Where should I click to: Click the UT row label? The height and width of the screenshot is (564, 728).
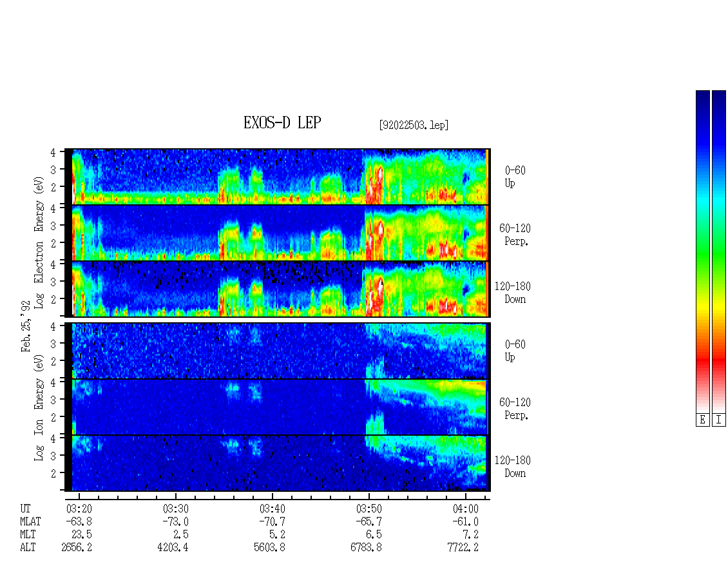pos(25,509)
